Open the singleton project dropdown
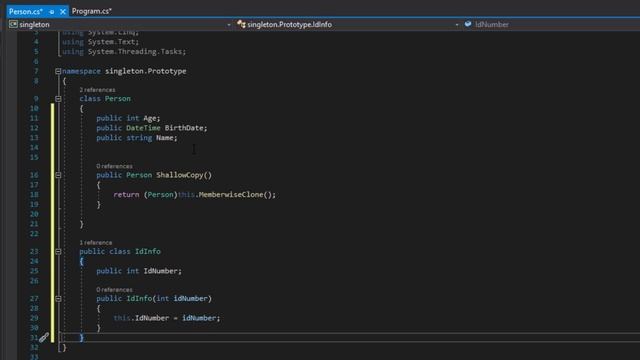Screen dimensions: 640x360 click(x=229, y=25)
